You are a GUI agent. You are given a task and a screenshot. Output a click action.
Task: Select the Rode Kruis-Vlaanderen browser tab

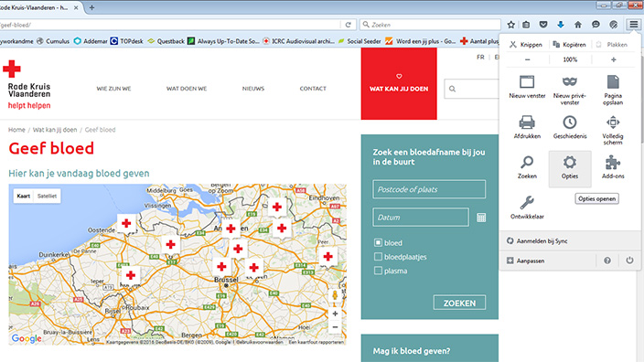point(40,7)
